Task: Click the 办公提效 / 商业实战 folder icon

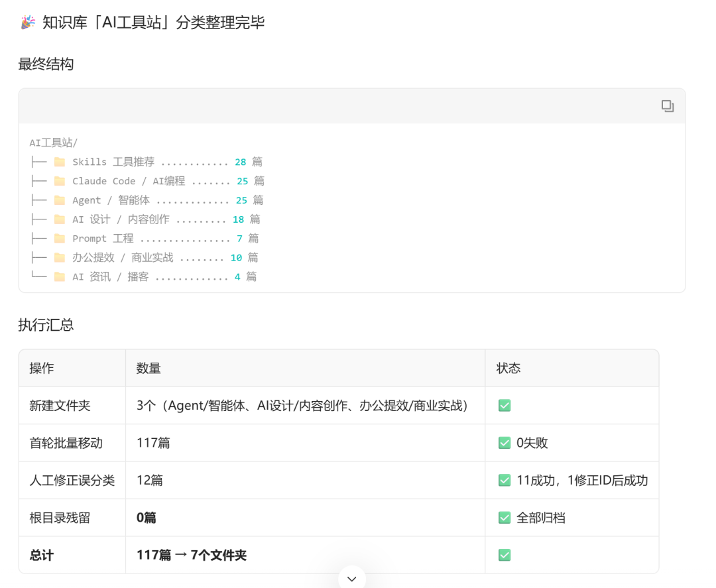Action: click(x=60, y=257)
